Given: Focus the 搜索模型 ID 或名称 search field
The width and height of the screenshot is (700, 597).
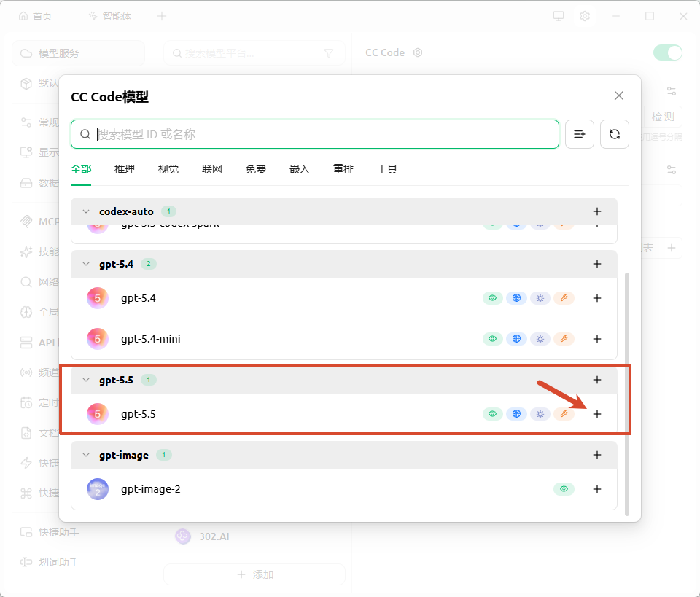Looking at the screenshot, I should coord(315,134).
